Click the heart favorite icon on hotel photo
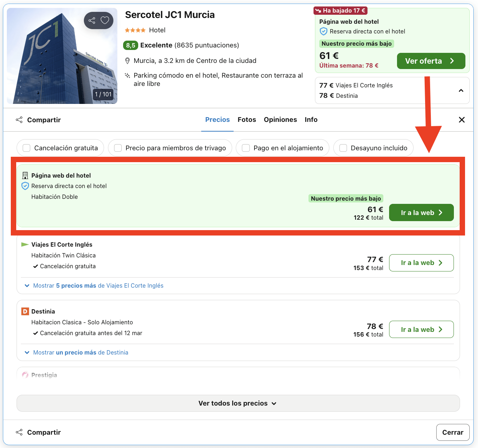This screenshot has height=448, width=478. pos(105,20)
